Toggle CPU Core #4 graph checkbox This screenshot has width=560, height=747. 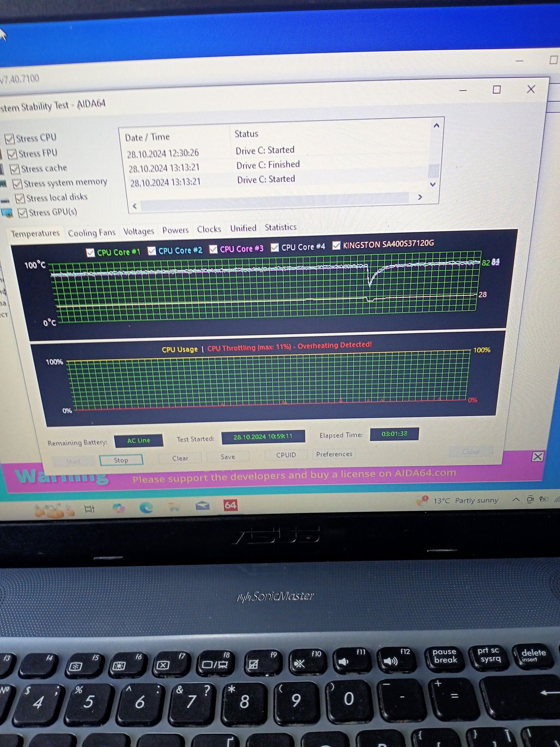275,247
